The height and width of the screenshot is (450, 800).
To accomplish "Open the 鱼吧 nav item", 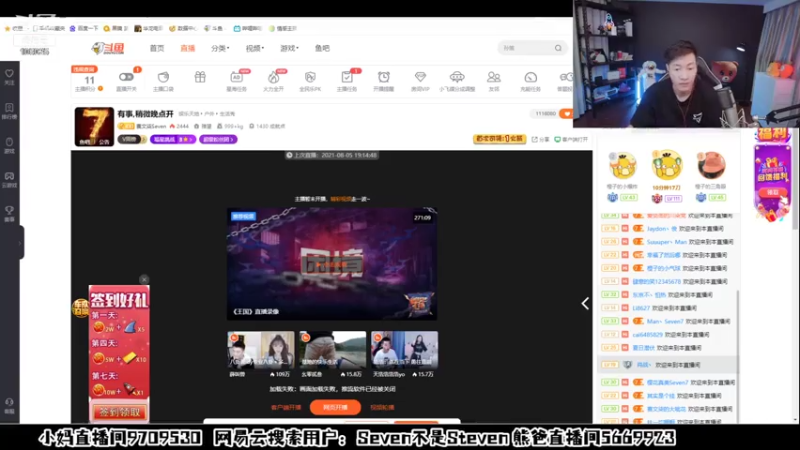I will [322, 48].
